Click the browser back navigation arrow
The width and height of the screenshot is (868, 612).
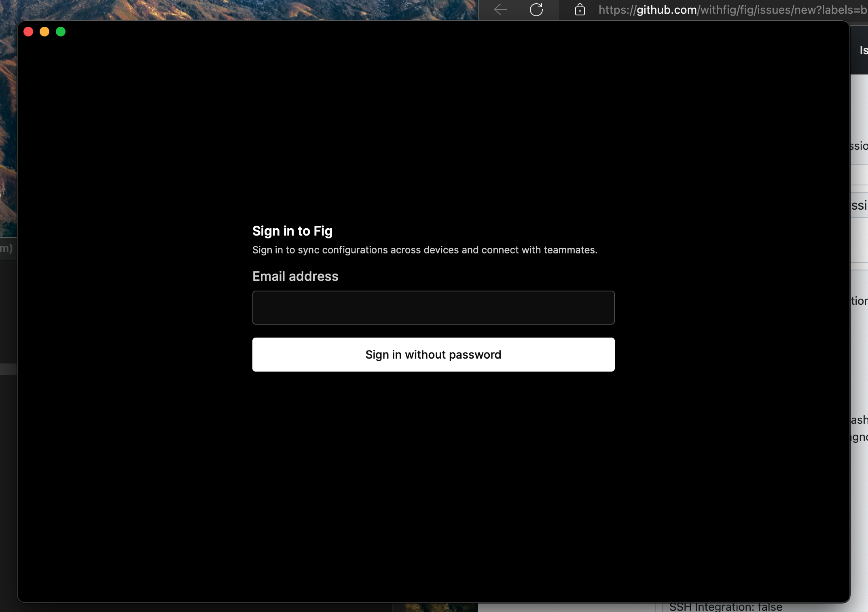coord(500,10)
